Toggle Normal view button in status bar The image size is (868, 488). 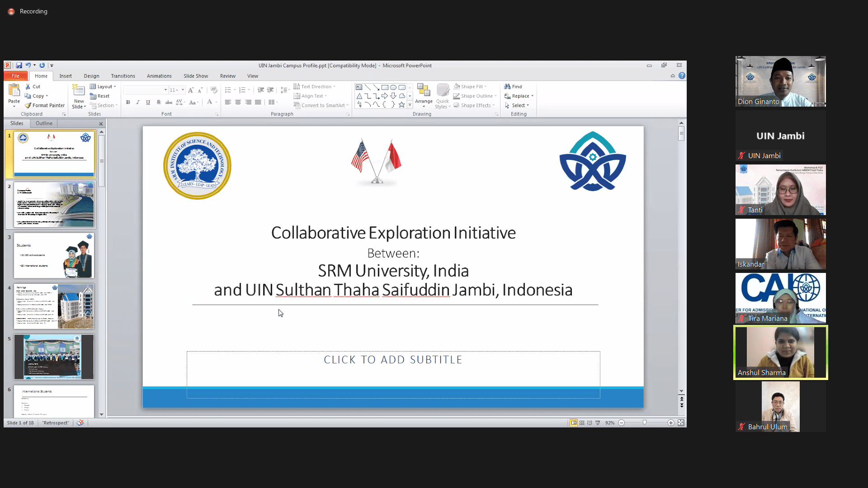pos(574,423)
